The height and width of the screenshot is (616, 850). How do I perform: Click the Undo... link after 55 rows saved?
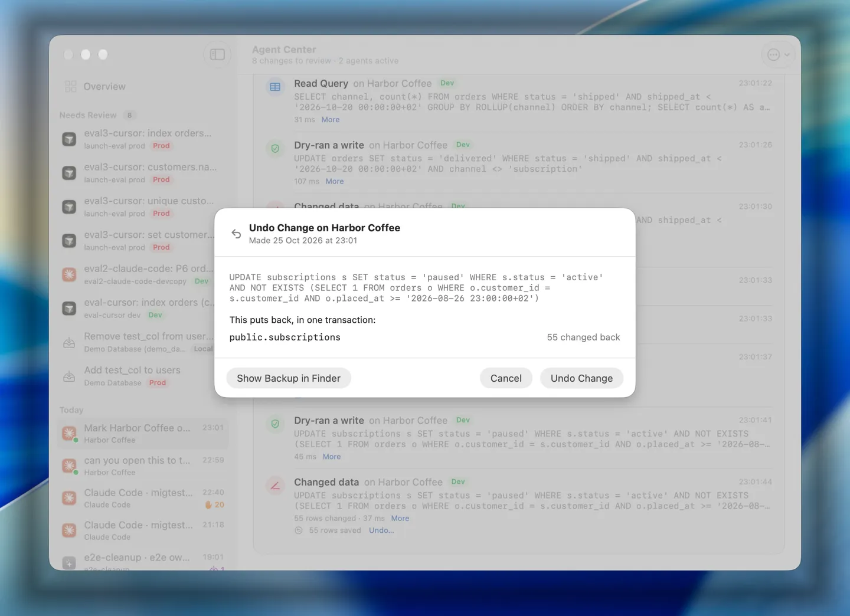381,530
